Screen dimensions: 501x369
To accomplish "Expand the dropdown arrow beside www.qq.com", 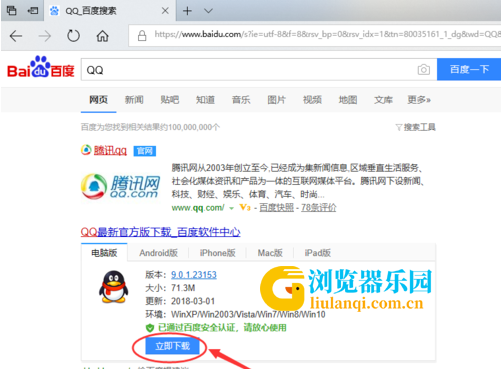I will (x=231, y=208).
